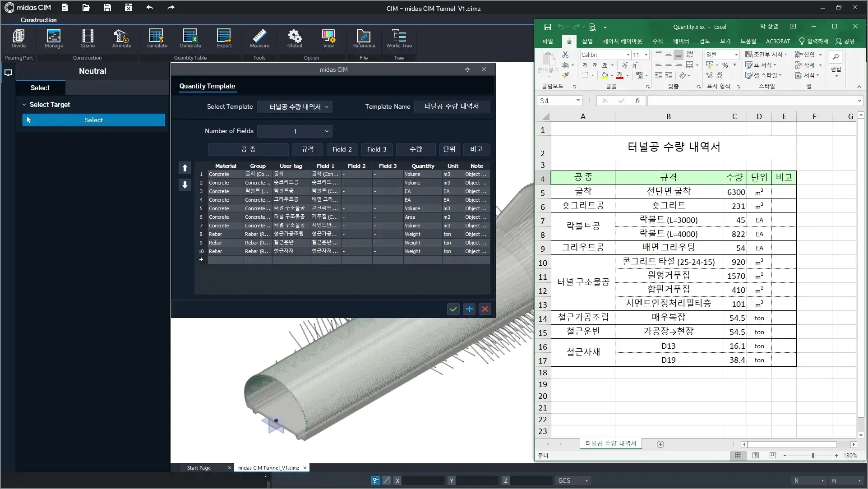The height and width of the screenshot is (489, 868).
Task: Redo action in midas CIM
Action: click(171, 7)
